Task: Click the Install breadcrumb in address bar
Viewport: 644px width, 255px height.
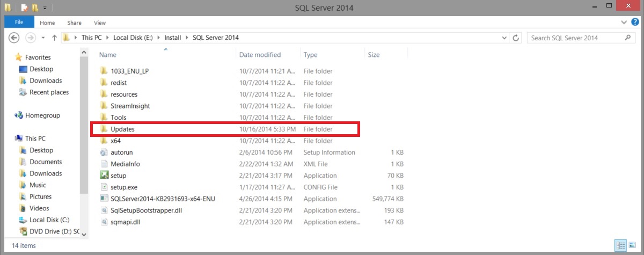Action: click(173, 38)
